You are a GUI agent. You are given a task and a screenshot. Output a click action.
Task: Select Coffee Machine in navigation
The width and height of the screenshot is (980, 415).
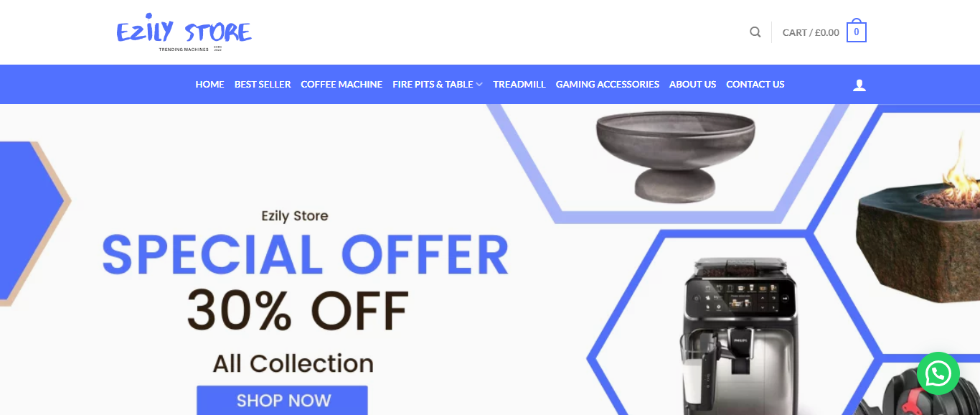[341, 85]
